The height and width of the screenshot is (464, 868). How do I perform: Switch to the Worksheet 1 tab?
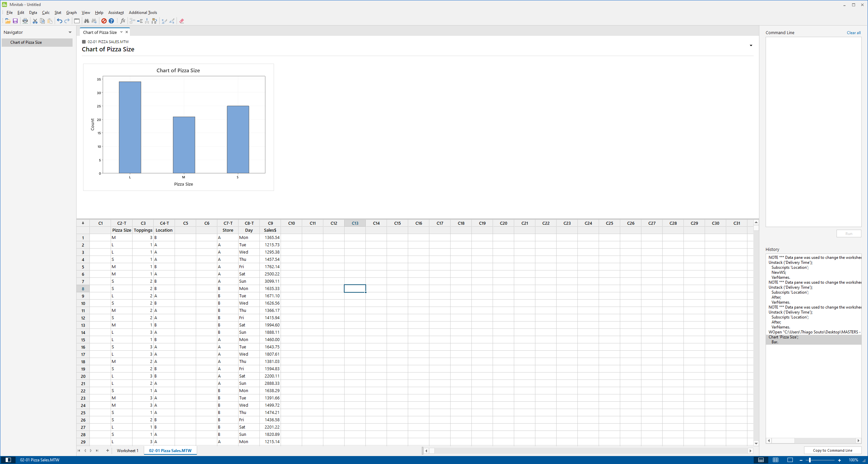tap(127, 450)
